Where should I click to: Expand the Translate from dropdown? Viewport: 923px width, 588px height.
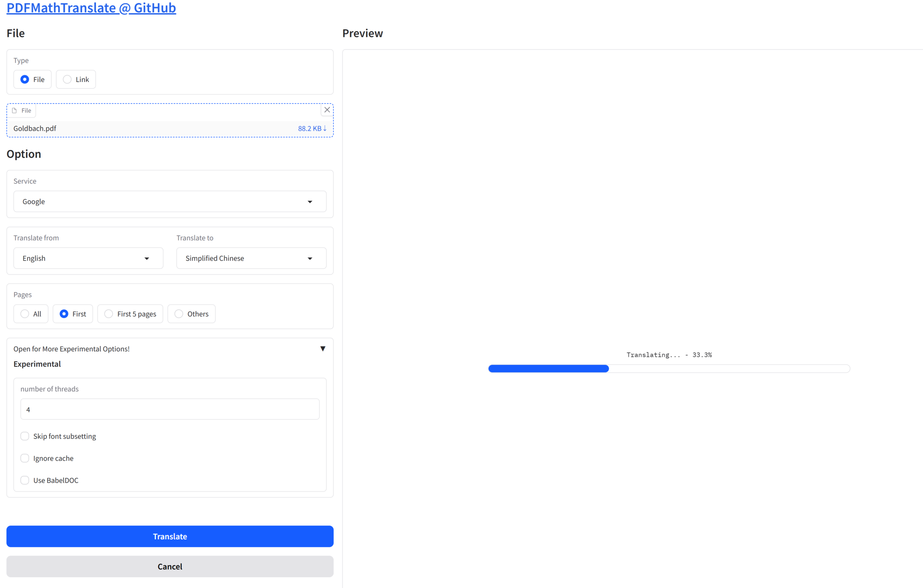coord(146,259)
